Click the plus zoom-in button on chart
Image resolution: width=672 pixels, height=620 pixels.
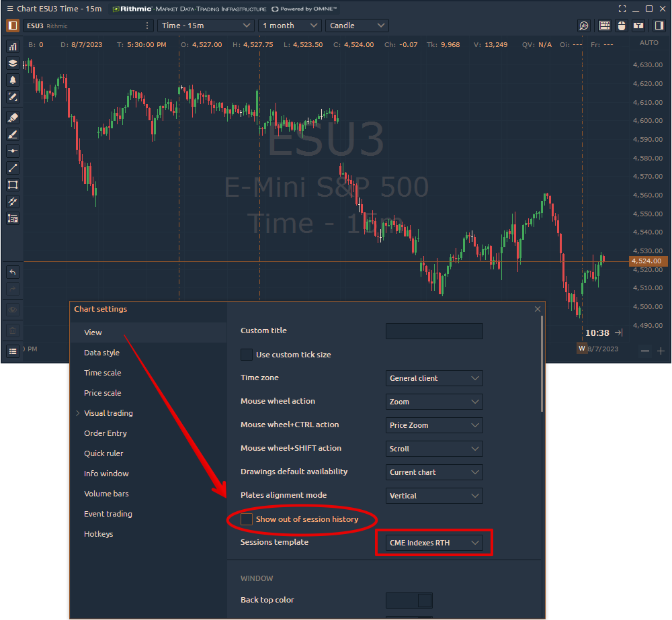661,351
